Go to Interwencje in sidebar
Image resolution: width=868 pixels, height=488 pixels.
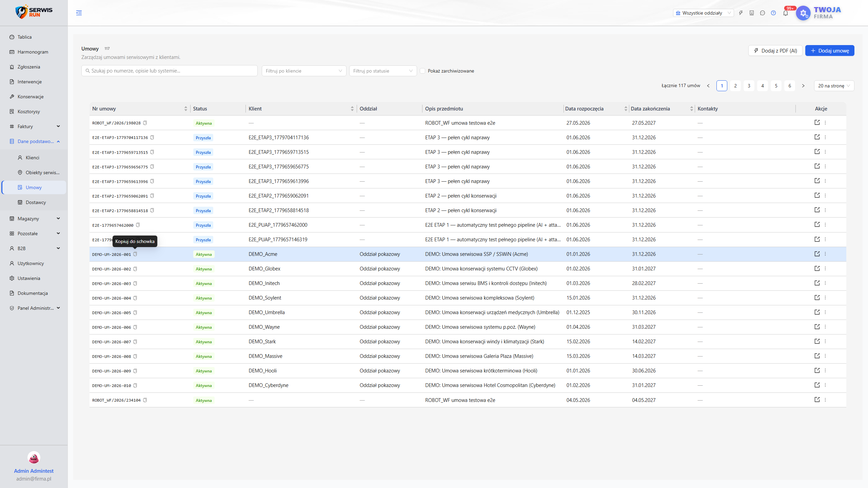[x=34, y=82]
